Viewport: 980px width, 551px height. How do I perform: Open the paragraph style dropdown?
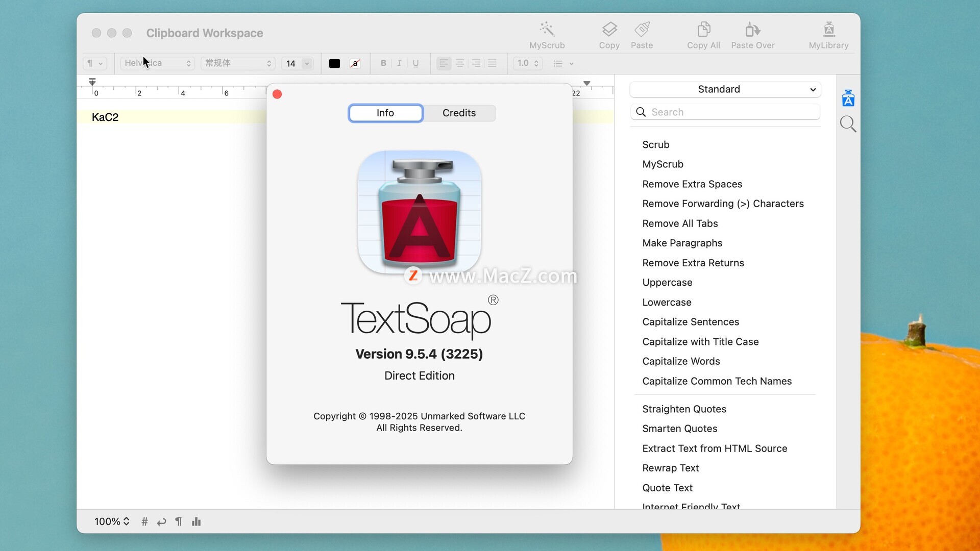tap(95, 63)
